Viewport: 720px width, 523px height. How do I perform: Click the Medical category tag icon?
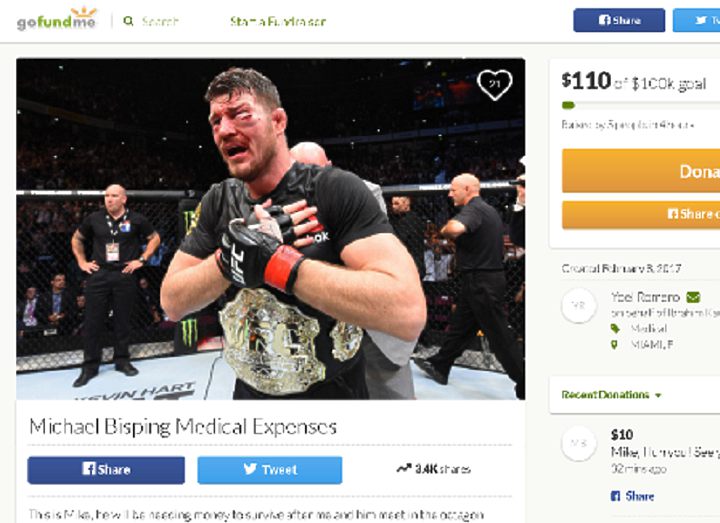tap(614, 329)
